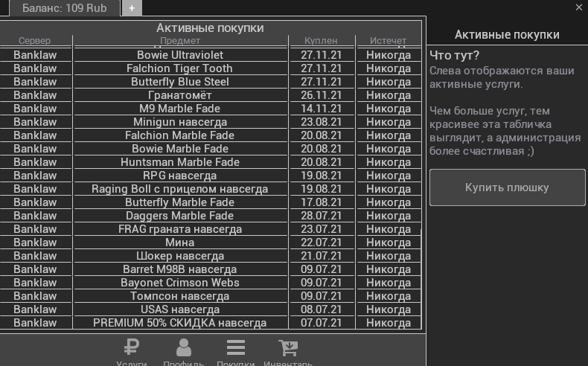Viewport: 588px width, 366px height.
Task: Select the Томпсон навсегда item
Action: 180,296
